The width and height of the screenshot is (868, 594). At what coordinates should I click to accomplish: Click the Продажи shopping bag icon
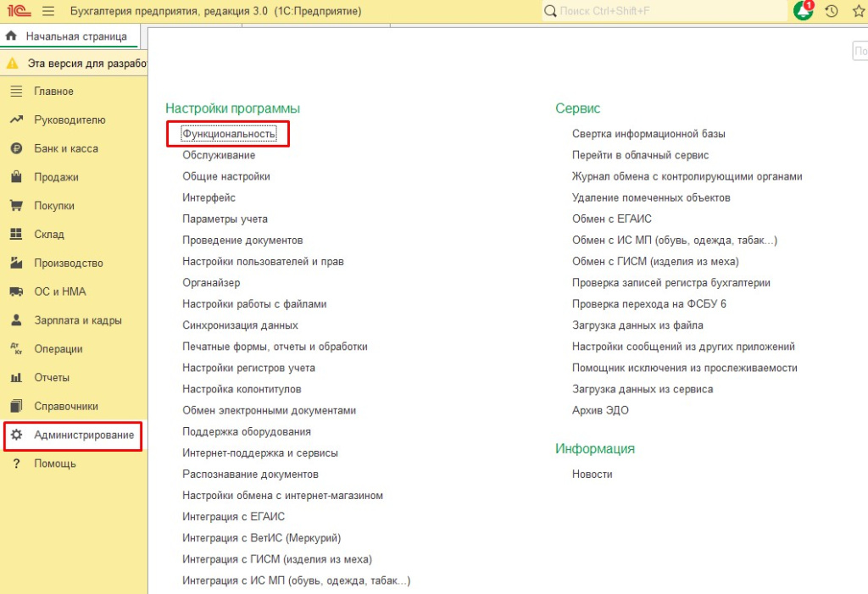point(17,177)
